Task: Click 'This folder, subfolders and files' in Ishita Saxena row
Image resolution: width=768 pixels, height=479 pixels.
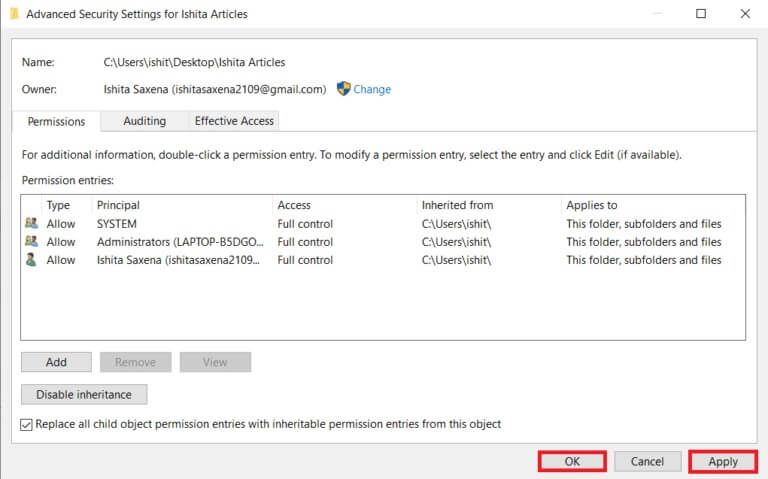Action: 644,260
